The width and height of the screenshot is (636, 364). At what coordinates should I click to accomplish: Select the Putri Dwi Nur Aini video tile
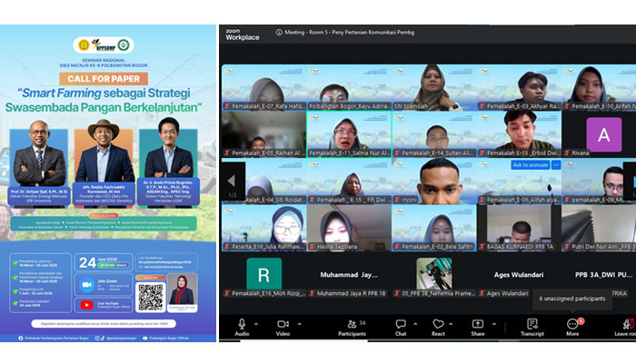[x=599, y=228]
